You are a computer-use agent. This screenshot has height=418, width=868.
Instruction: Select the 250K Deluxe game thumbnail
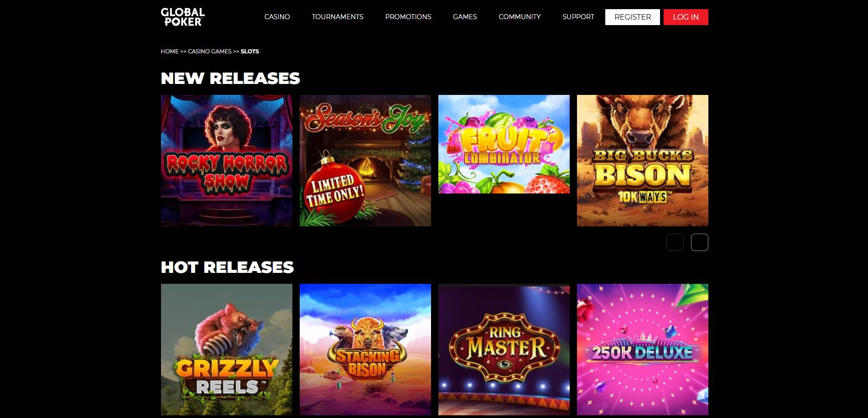[643, 350]
